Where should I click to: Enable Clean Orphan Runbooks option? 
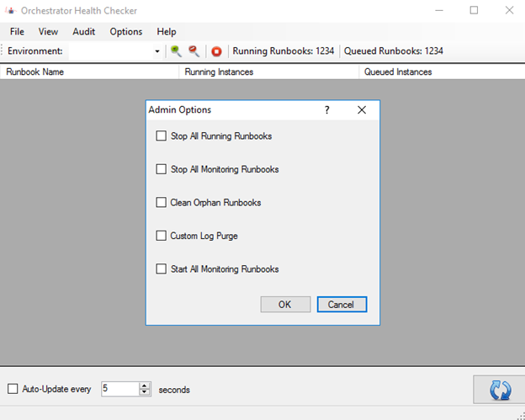tap(161, 202)
